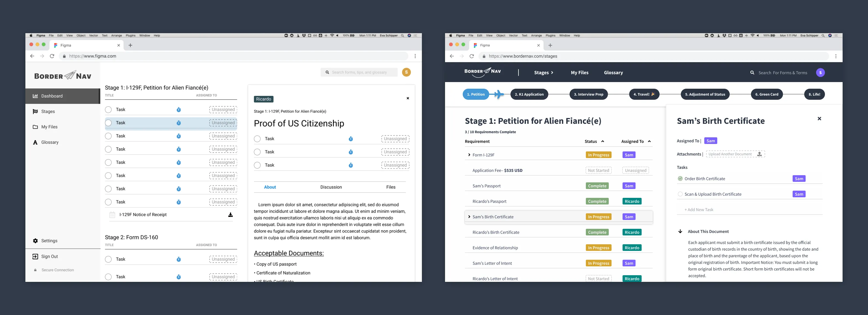Screen dimensions: 868x315
Task: Switch to the Discussion tab
Action: click(x=331, y=187)
